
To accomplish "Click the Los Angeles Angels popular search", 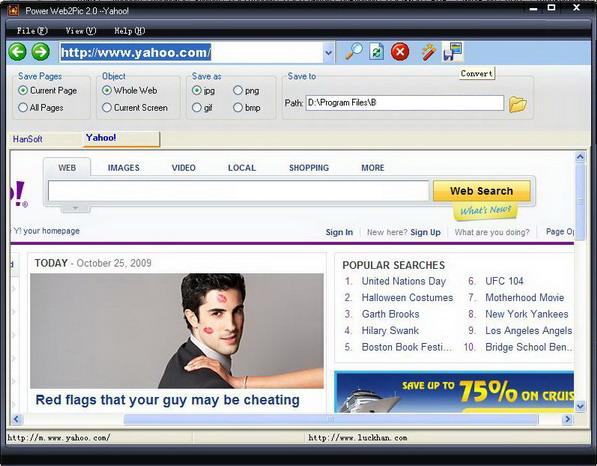I will (528, 330).
